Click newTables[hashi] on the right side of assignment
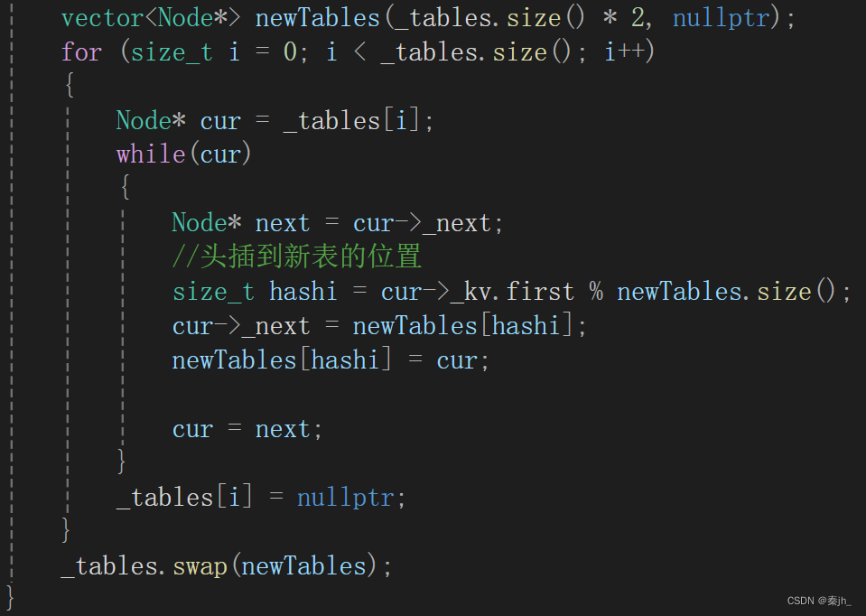This screenshot has width=866, height=616. [463, 325]
